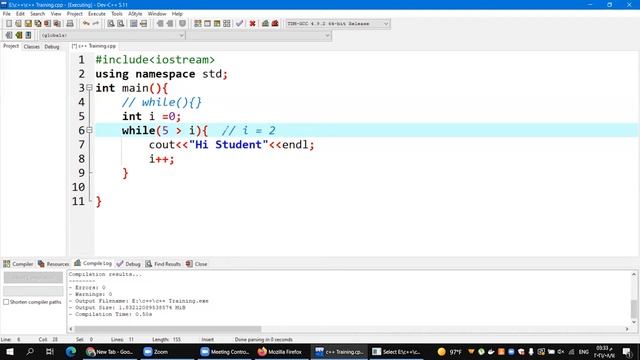640x360 pixels.
Task: Switch to the bottom Debug tab
Action: 129,264
